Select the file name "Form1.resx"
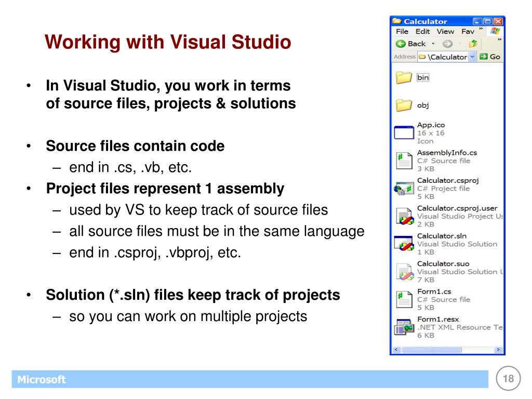532x399 pixels. coord(437,320)
